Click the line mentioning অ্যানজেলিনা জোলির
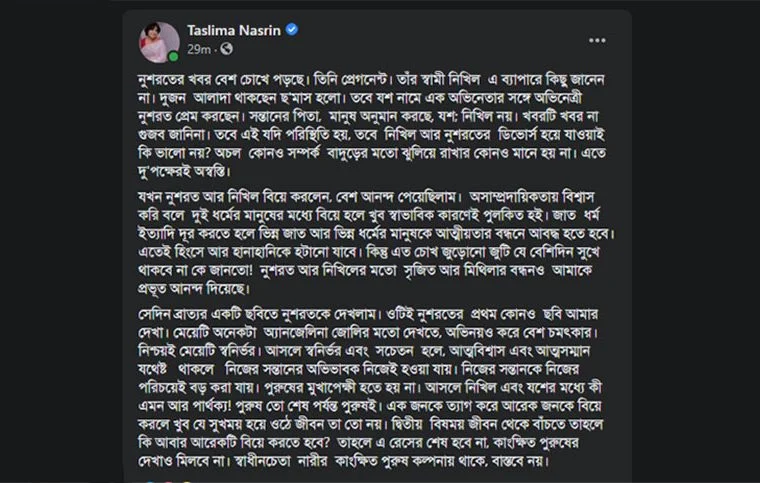The height and width of the screenshot is (483, 760). click(x=368, y=333)
